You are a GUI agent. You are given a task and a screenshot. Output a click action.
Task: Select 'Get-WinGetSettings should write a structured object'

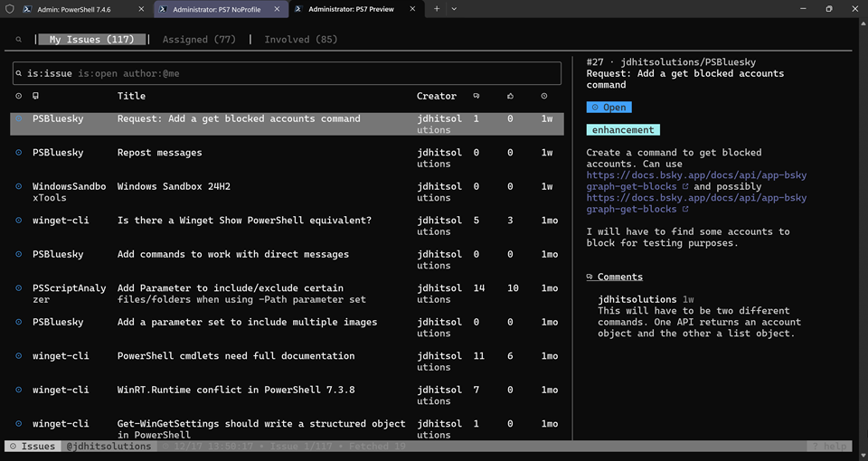point(261,428)
